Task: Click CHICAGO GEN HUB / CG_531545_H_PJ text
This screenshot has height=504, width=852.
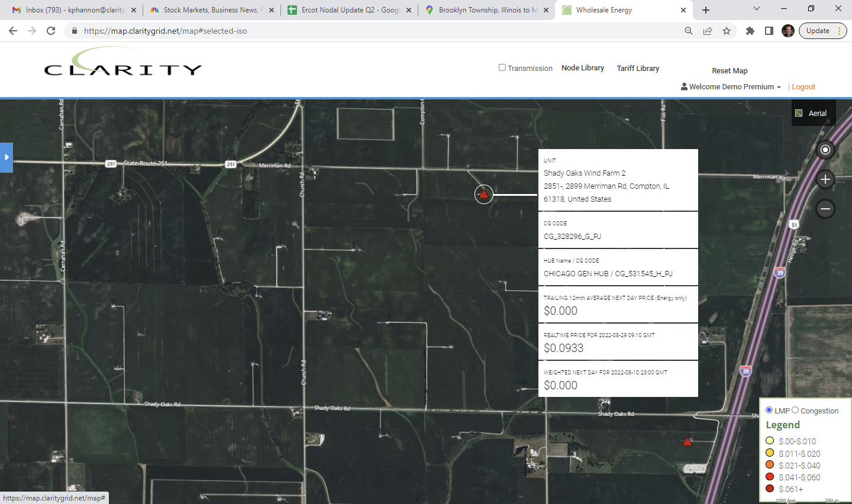Action: pos(608,274)
